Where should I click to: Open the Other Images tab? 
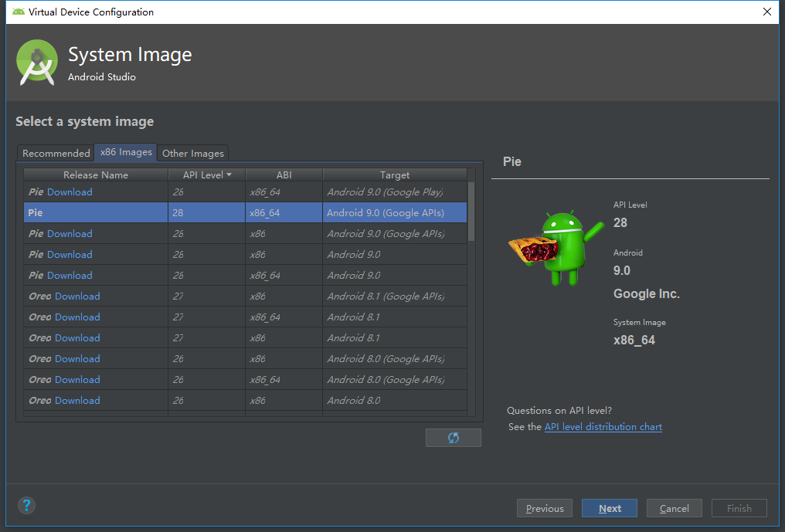pos(193,153)
